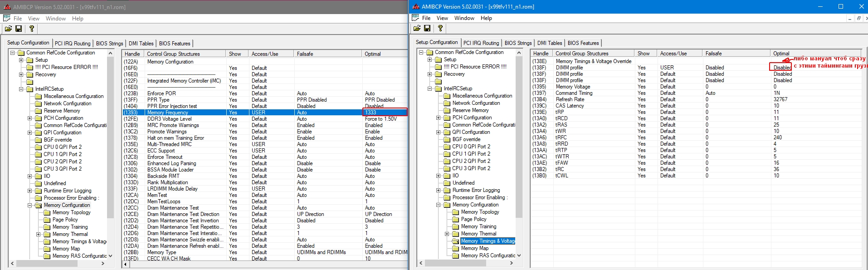Click left tree vertical scrollbar up arrow
This screenshot has width=868, height=270.
[x=110, y=54]
